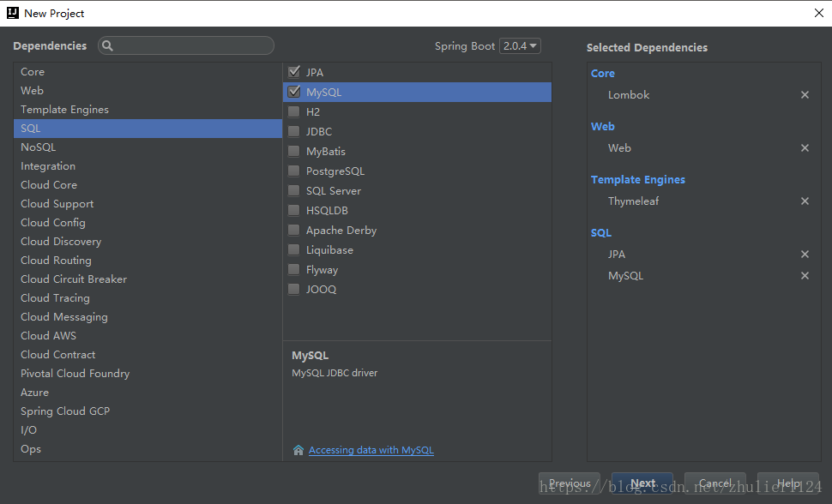This screenshot has height=504, width=832.
Task: Select the Template Engines category
Action: (65, 110)
